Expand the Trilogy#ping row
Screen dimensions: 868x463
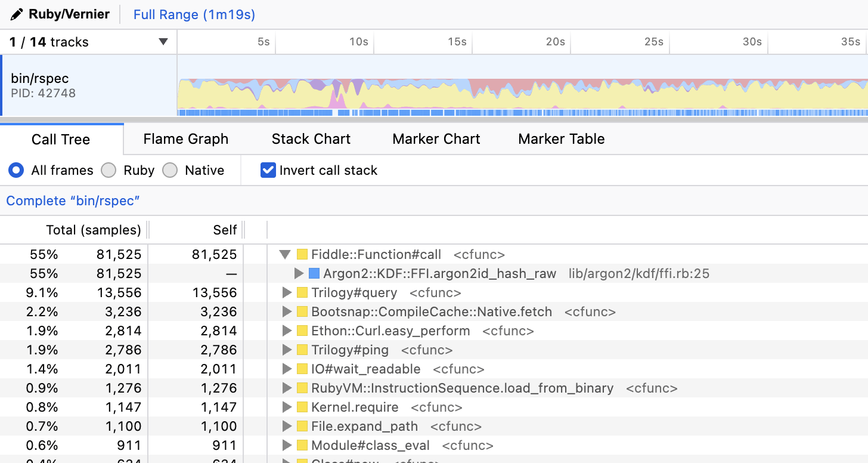tap(287, 350)
